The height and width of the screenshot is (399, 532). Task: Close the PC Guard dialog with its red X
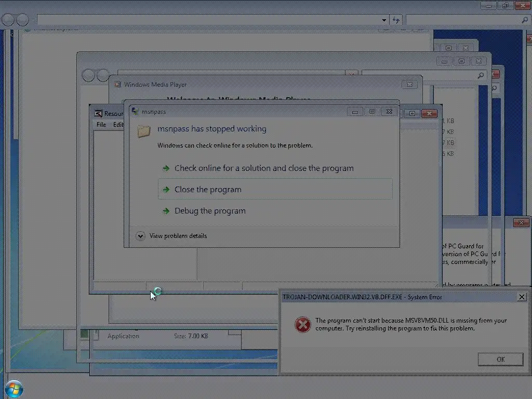click(x=521, y=222)
